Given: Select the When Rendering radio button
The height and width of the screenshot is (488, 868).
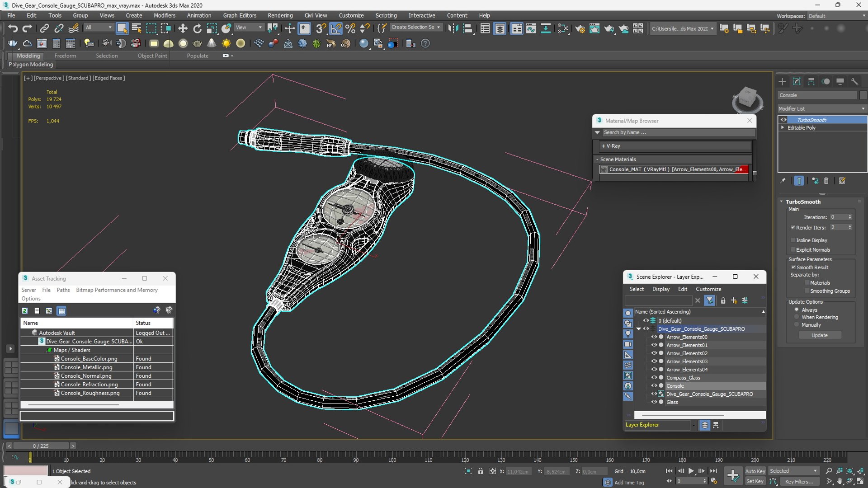Looking at the screenshot, I should pyautogui.click(x=797, y=317).
